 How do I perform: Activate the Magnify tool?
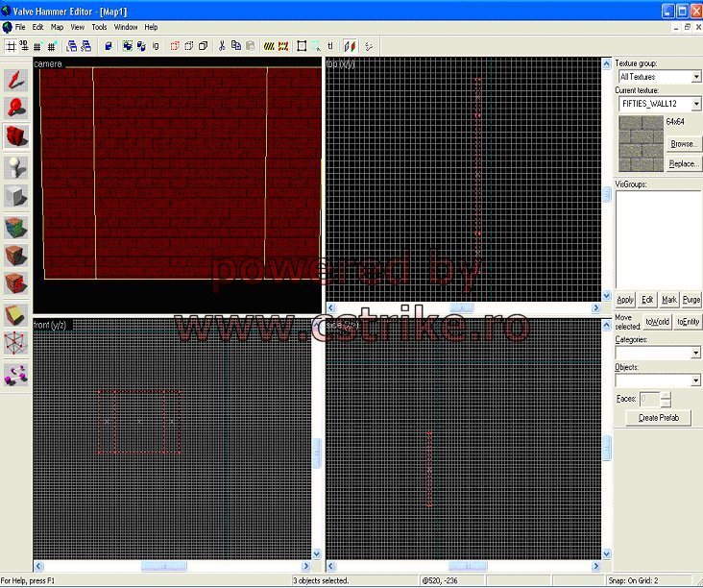pyautogui.click(x=15, y=108)
